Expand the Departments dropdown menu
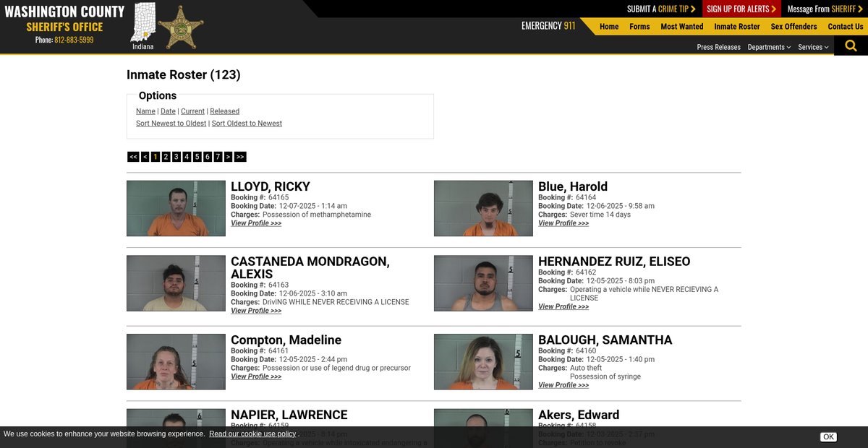This screenshot has width=868, height=448. pyautogui.click(x=769, y=47)
